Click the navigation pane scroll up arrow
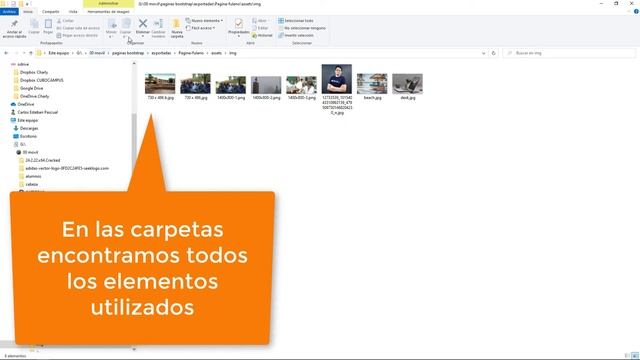 (134, 64)
